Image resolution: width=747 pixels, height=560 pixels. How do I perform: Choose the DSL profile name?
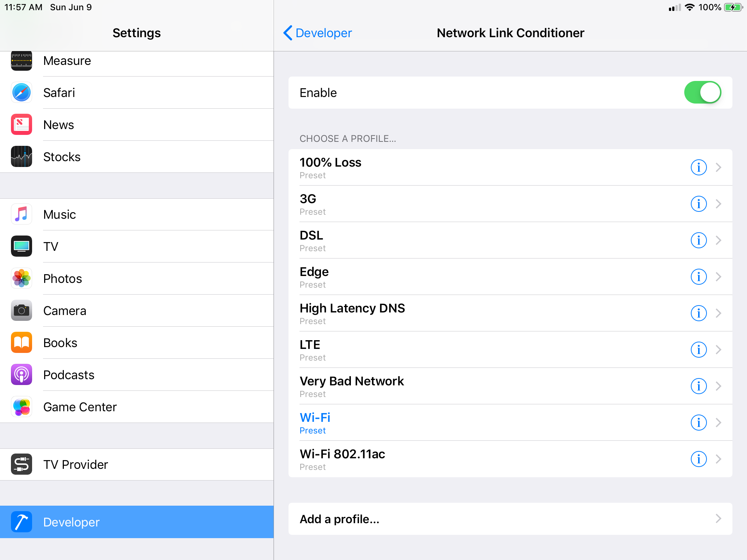(311, 235)
